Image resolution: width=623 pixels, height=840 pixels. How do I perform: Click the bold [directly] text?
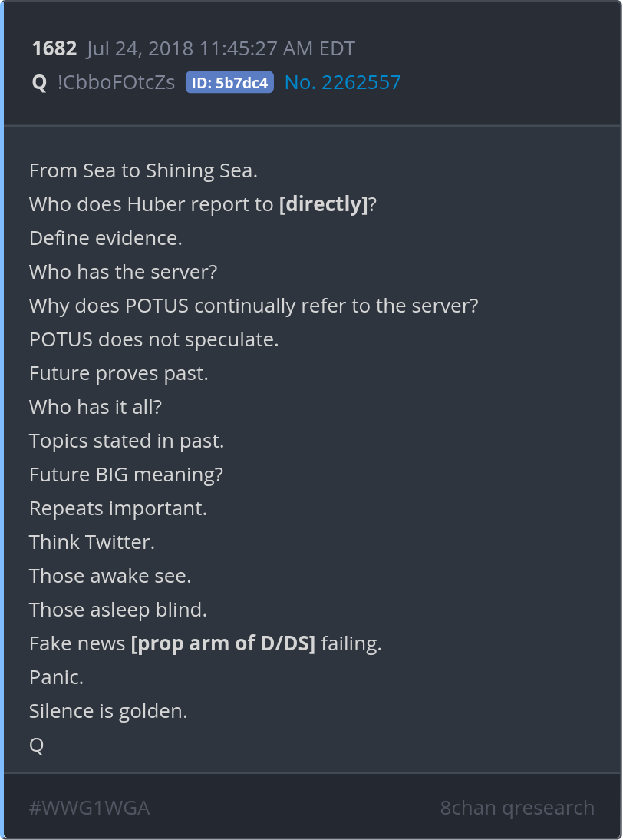click(324, 204)
